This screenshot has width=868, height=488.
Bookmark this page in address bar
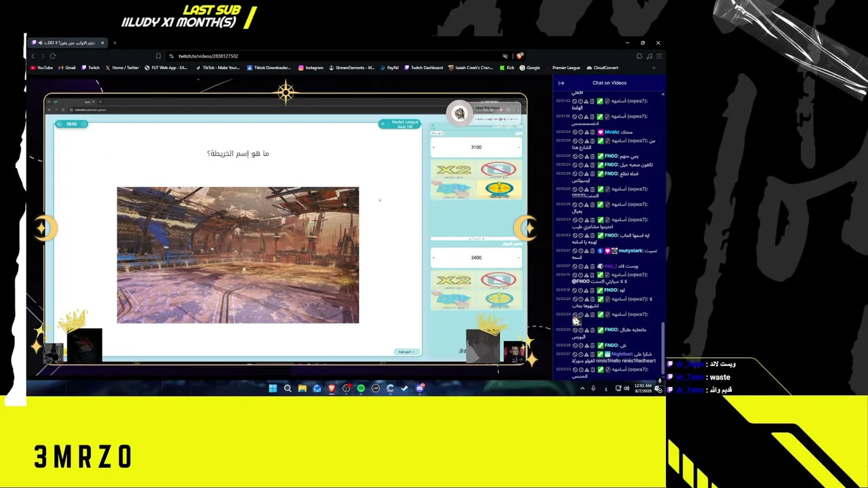(158, 56)
